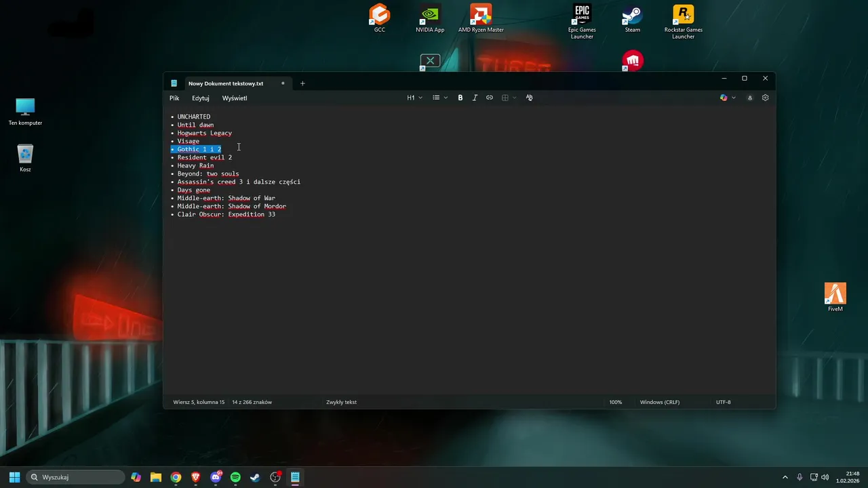Image resolution: width=868 pixels, height=488 pixels.
Task: Click the OBS Studio taskbar icon
Action: point(275,477)
